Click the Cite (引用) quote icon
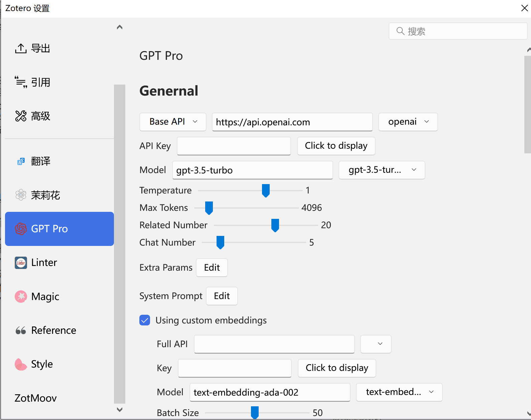The width and height of the screenshot is (531, 420). (21, 82)
